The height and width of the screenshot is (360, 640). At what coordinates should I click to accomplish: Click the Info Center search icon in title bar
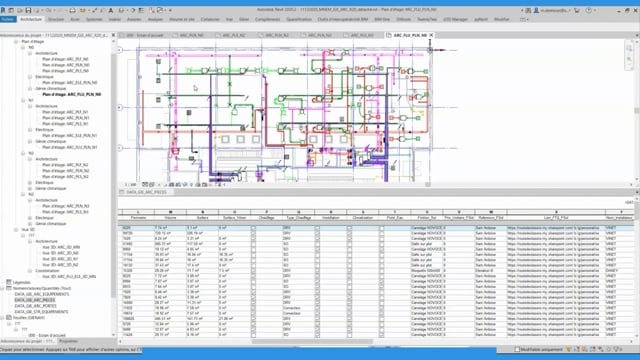(528, 10)
